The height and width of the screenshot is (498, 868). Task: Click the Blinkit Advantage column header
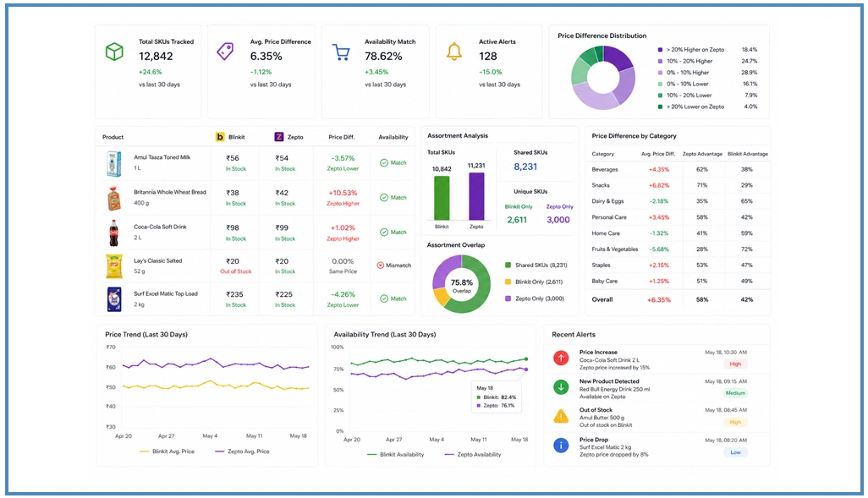click(747, 154)
